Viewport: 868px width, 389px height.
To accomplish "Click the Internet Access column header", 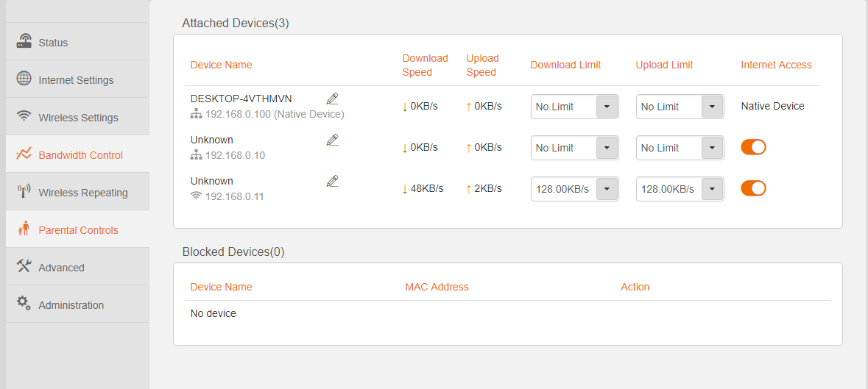I will point(776,65).
